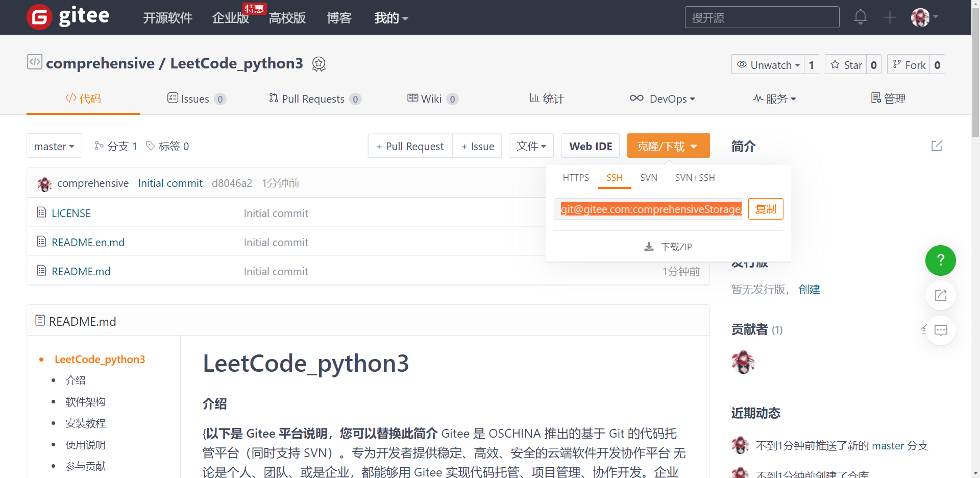Open the floating chat feedback button
Image resolution: width=980 pixels, height=478 pixels.
[x=940, y=330]
